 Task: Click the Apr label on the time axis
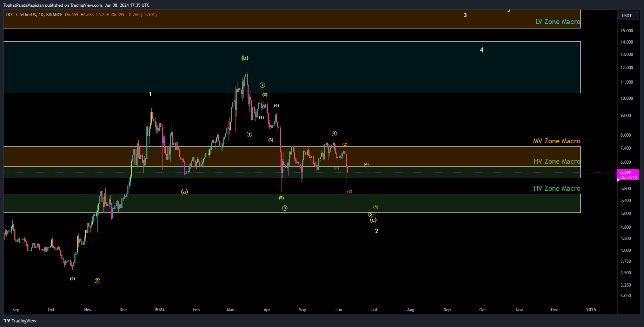pyautogui.click(x=267, y=310)
